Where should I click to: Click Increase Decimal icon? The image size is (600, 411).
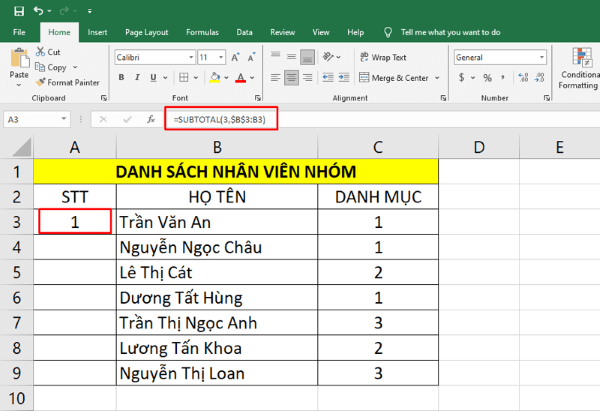tap(523, 78)
